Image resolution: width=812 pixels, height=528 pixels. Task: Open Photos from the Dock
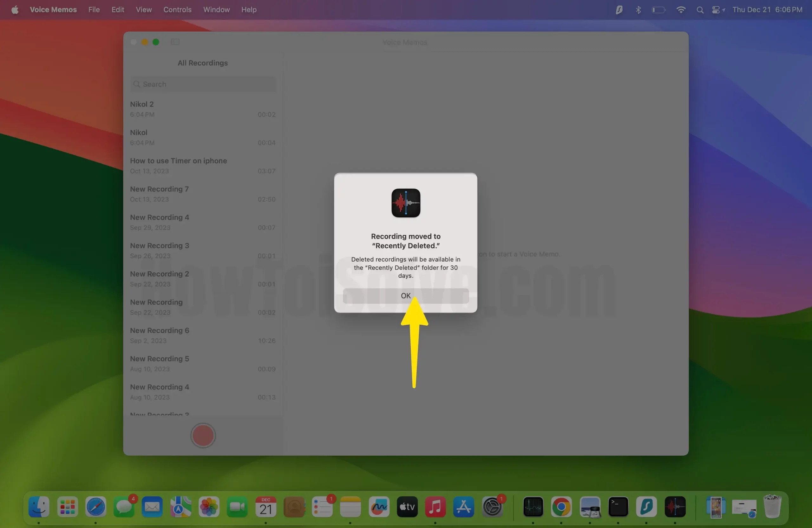[209, 506]
